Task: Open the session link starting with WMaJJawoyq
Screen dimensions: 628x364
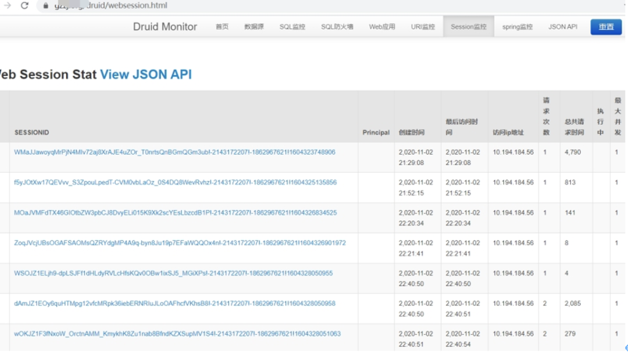Action: [x=174, y=152]
